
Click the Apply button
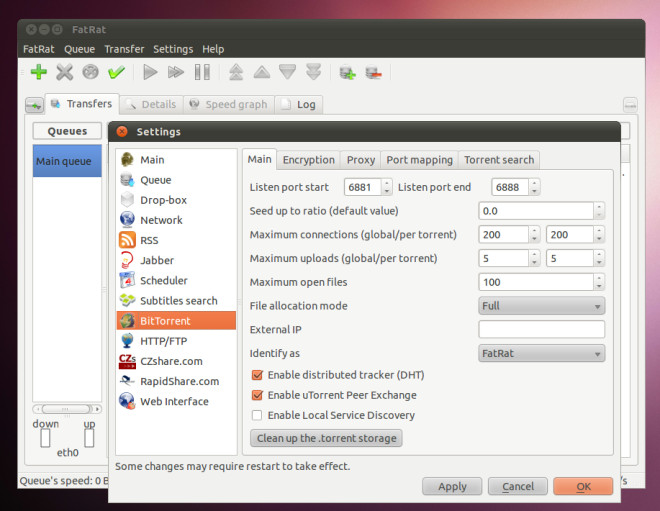tap(452, 487)
